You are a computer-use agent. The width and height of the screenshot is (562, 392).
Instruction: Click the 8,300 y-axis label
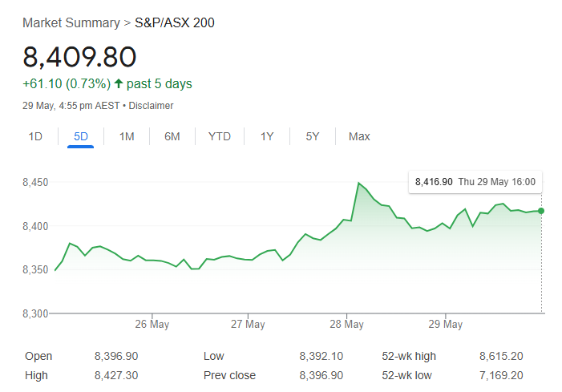click(35, 314)
